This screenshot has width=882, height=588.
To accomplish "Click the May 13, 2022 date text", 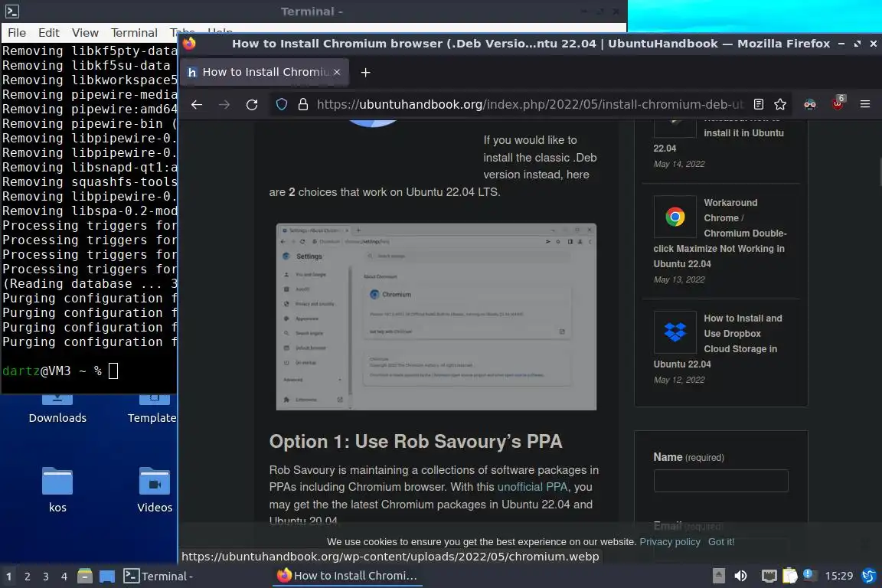I will tap(679, 279).
